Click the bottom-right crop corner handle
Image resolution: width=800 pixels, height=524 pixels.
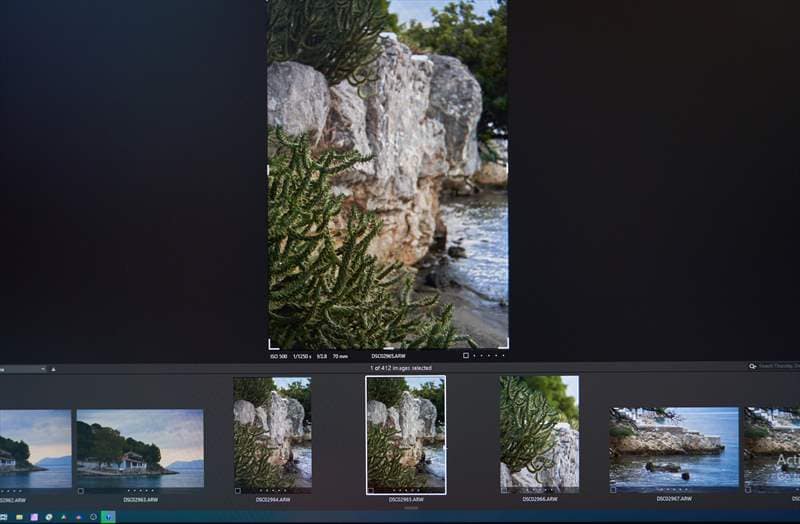tap(504, 344)
